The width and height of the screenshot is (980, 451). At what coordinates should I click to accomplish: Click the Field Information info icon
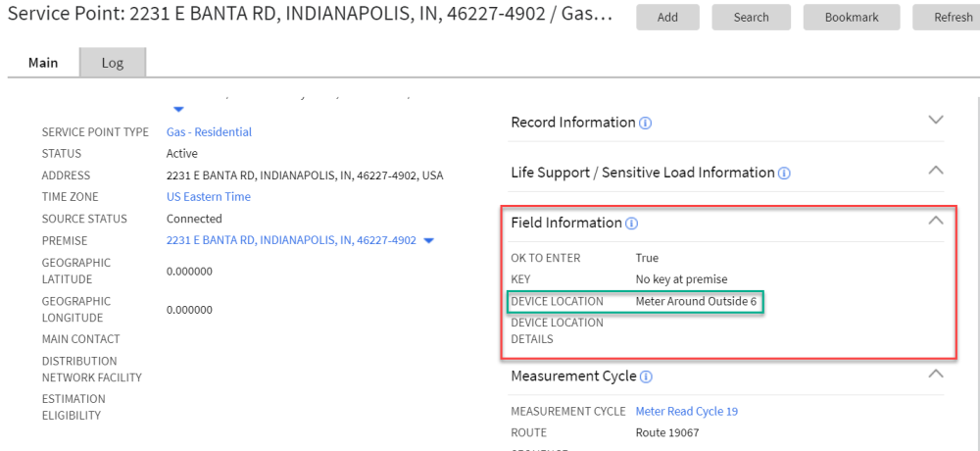click(632, 224)
